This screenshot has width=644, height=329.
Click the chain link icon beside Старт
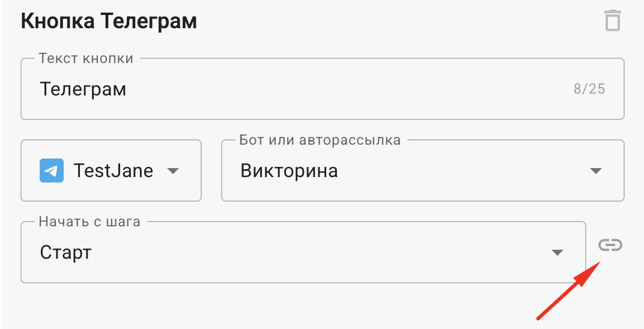pyautogui.click(x=610, y=245)
